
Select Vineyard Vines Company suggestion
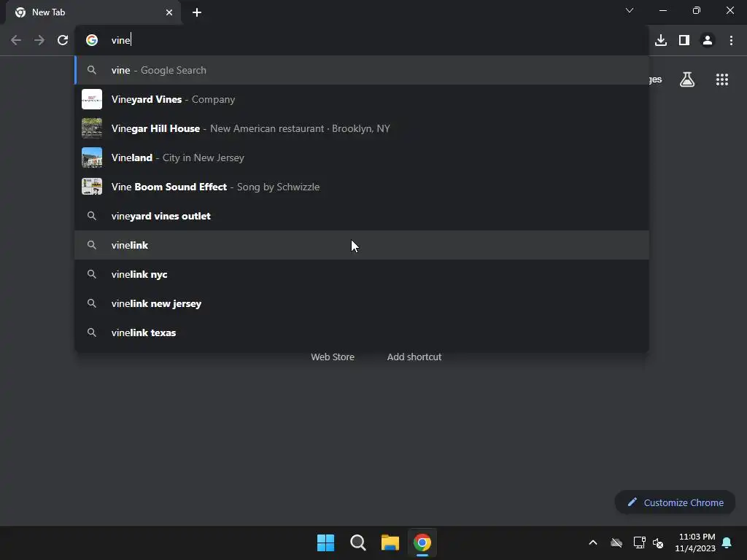(x=362, y=99)
